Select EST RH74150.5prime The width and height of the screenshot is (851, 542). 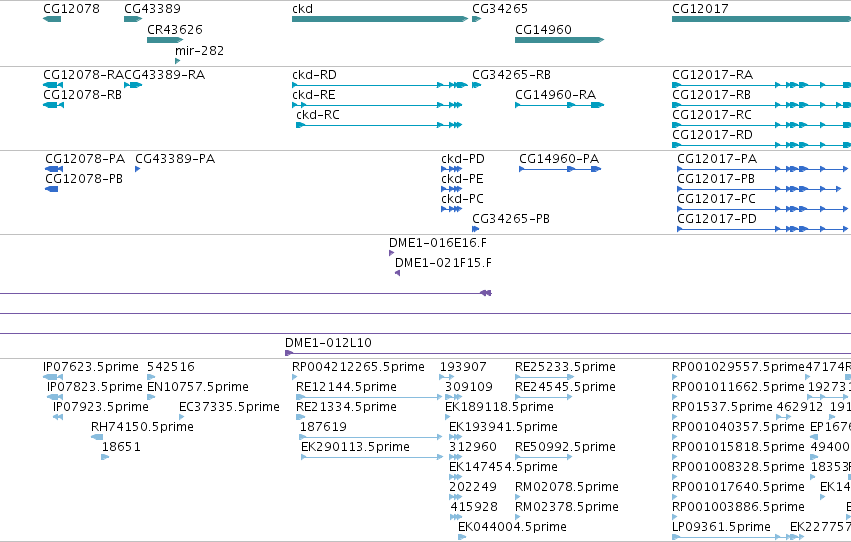(142, 428)
